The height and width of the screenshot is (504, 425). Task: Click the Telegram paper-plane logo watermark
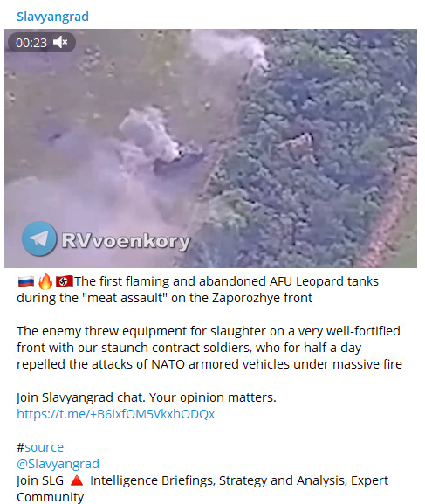click(39, 238)
